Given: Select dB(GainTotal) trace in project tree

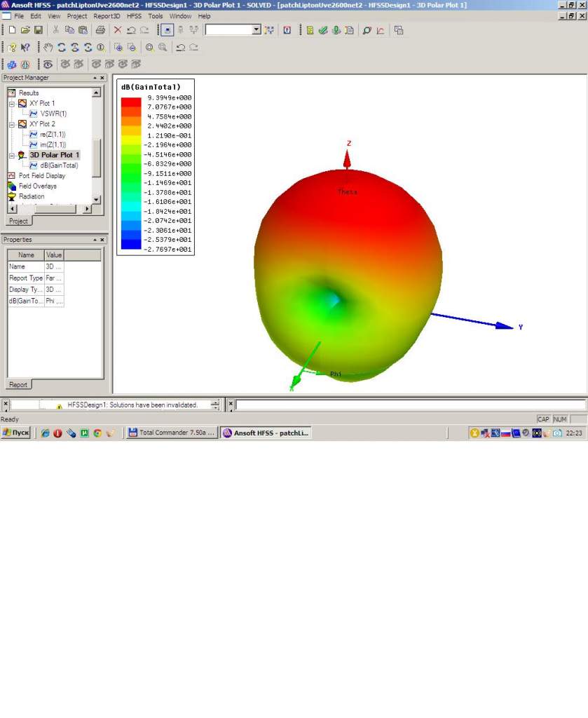Looking at the screenshot, I should pos(59,165).
